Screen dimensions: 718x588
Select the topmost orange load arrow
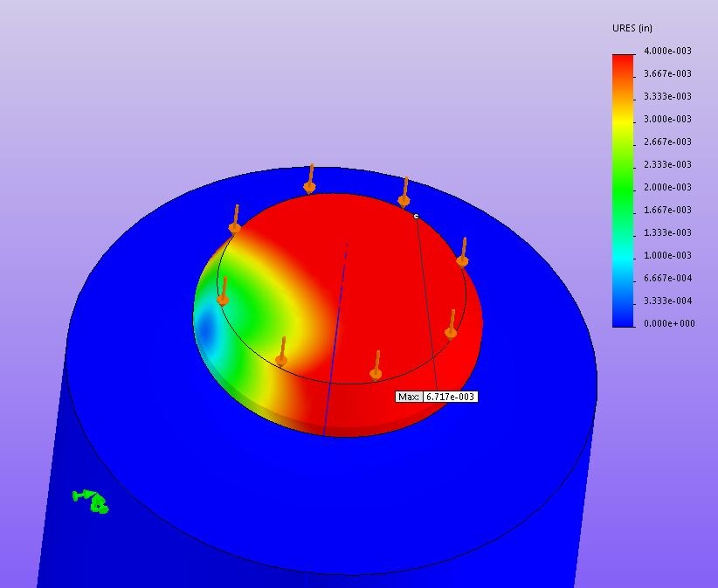coord(310,178)
